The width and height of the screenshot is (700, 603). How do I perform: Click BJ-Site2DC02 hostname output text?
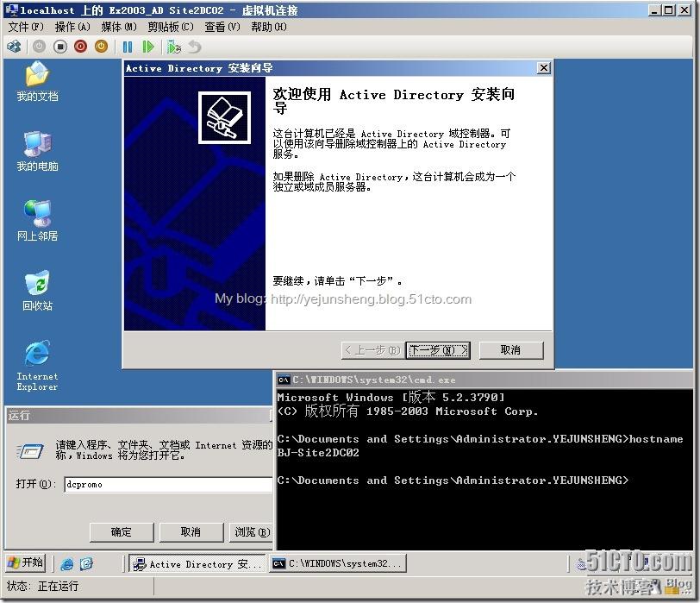click(318, 453)
